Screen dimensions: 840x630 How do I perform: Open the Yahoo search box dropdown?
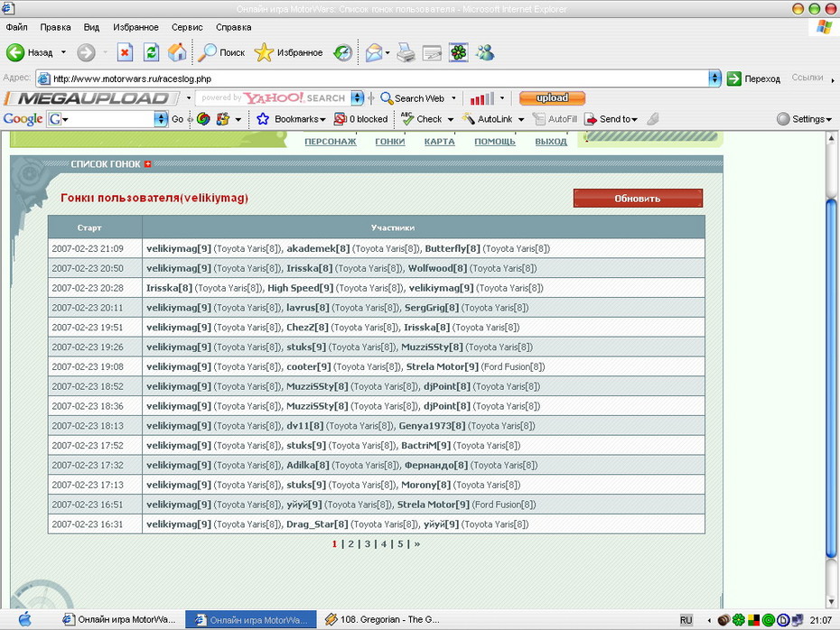click(x=358, y=98)
